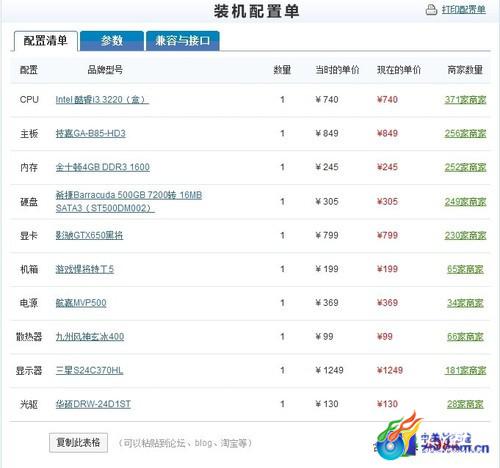Viewport: 500px width, 468px height.
Task: Open the 金士顿4GB DDR3 1600 memory link
Action: [x=103, y=167]
